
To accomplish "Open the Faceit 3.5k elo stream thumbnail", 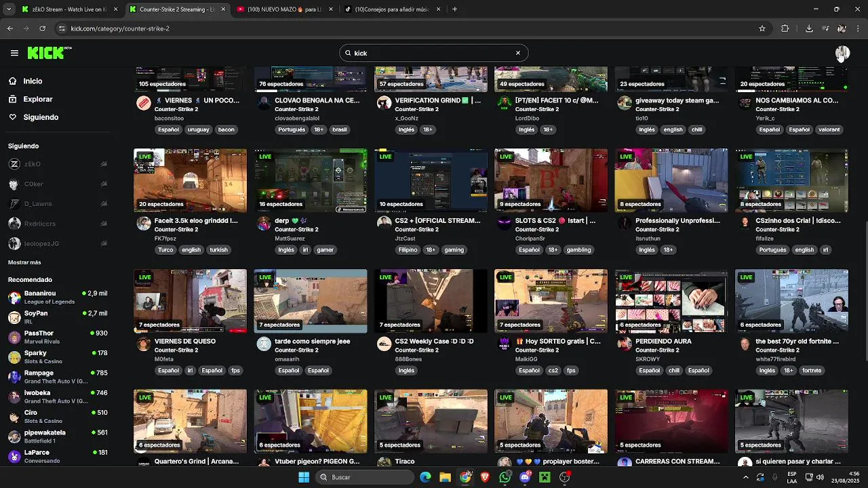I will tap(190, 180).
